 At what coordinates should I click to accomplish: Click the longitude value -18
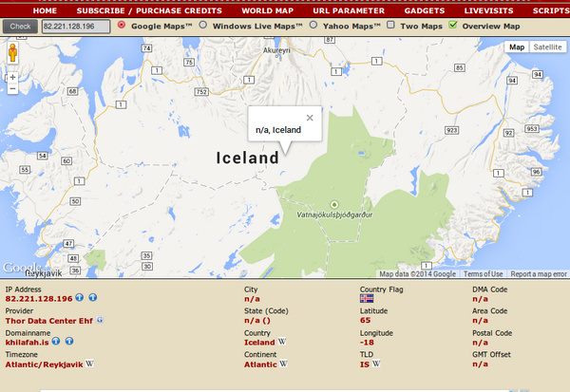point(367,343)
